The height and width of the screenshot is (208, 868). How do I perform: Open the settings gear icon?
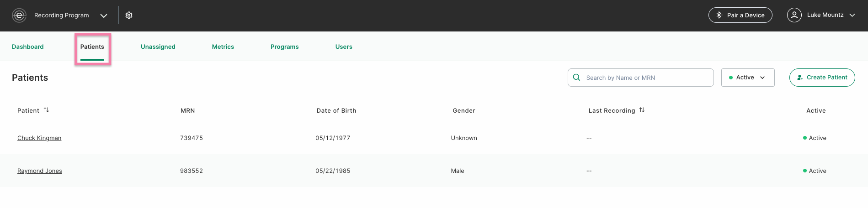tap(129, 16)
